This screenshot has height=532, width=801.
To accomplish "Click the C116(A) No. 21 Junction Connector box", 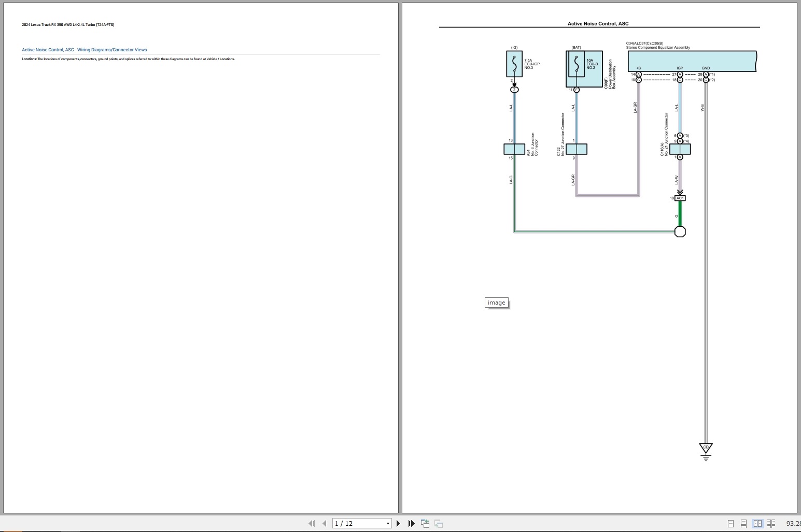I will [680, 149].
